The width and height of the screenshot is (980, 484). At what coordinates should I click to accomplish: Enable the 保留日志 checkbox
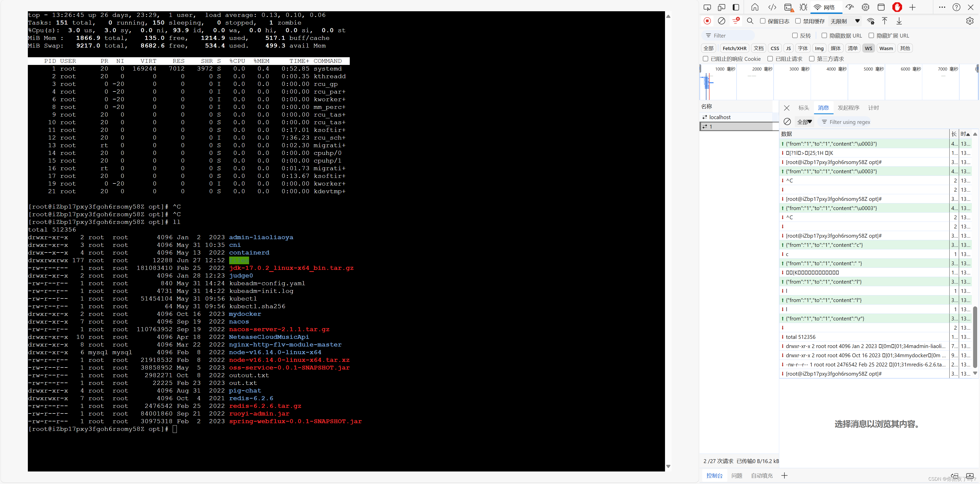pyautogui.click(x=763, y=21)
